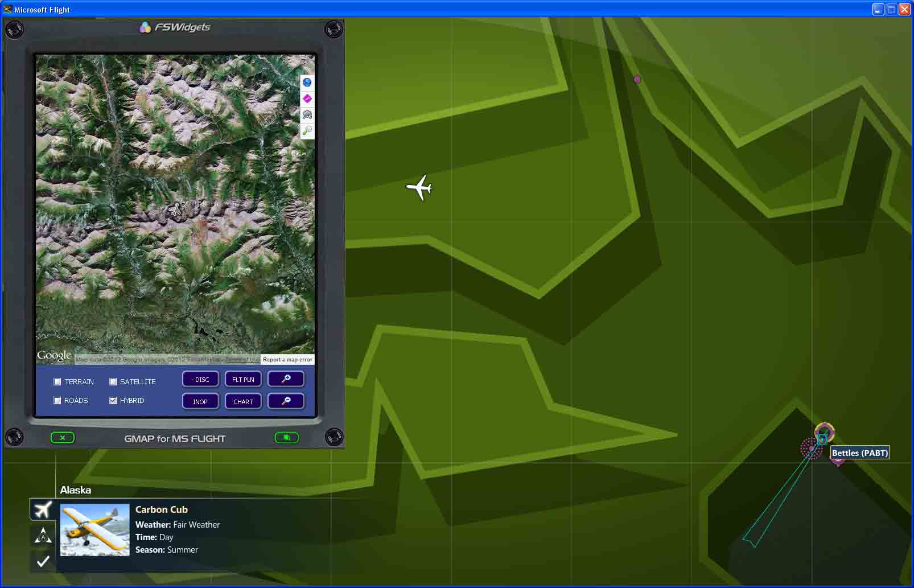The image size is (914, 588).
Task: Click the globe icon on the map
Action: tap(307, 83)
